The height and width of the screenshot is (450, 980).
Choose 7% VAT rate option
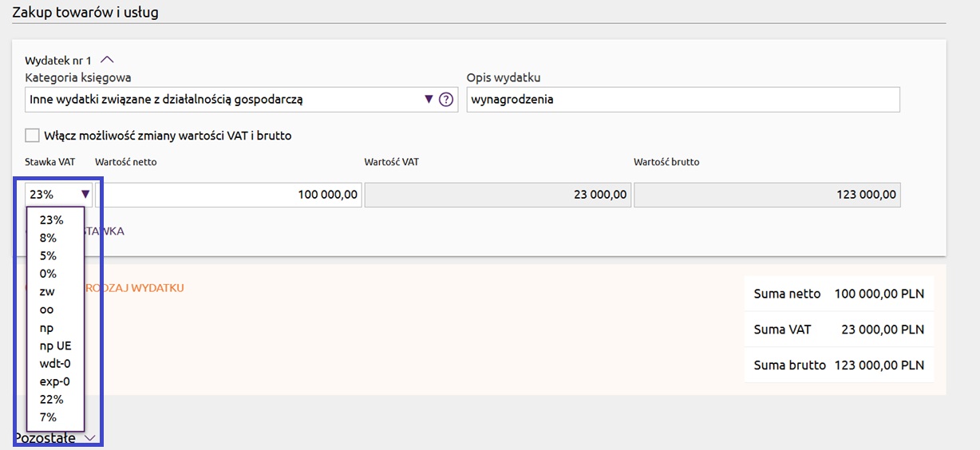[x=48, y=417]
